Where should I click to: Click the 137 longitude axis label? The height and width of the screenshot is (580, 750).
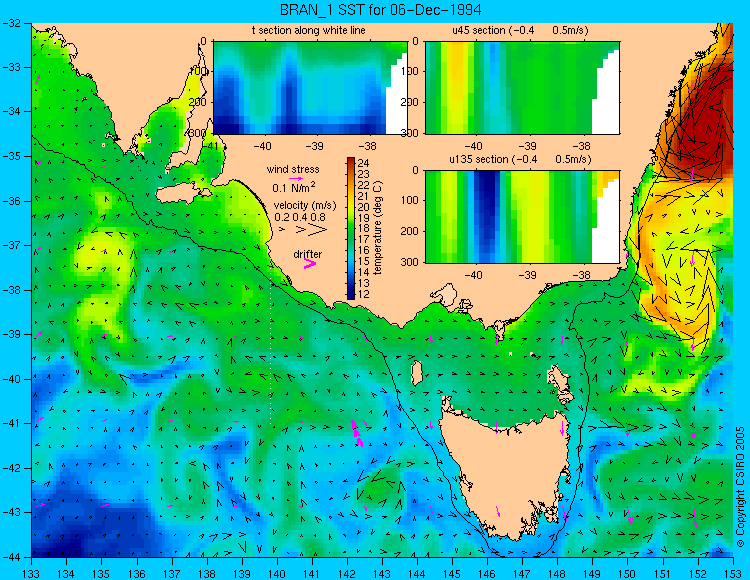[x=172, y=574]
